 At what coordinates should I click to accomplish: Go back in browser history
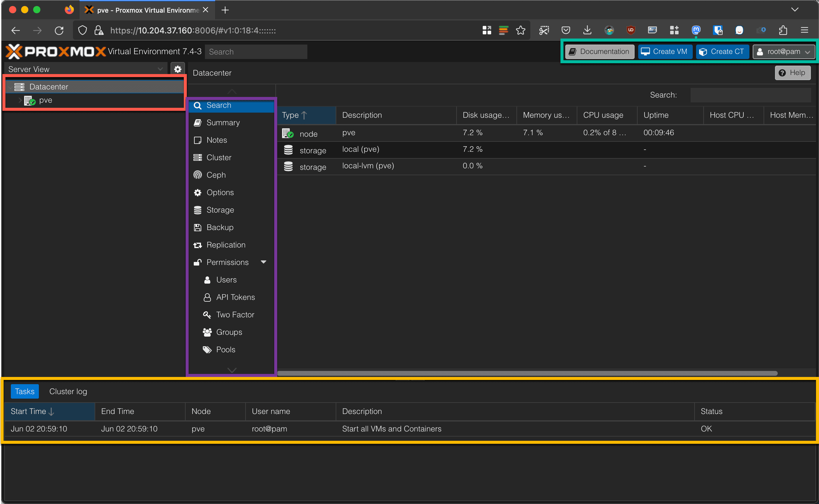coord(16,31)
